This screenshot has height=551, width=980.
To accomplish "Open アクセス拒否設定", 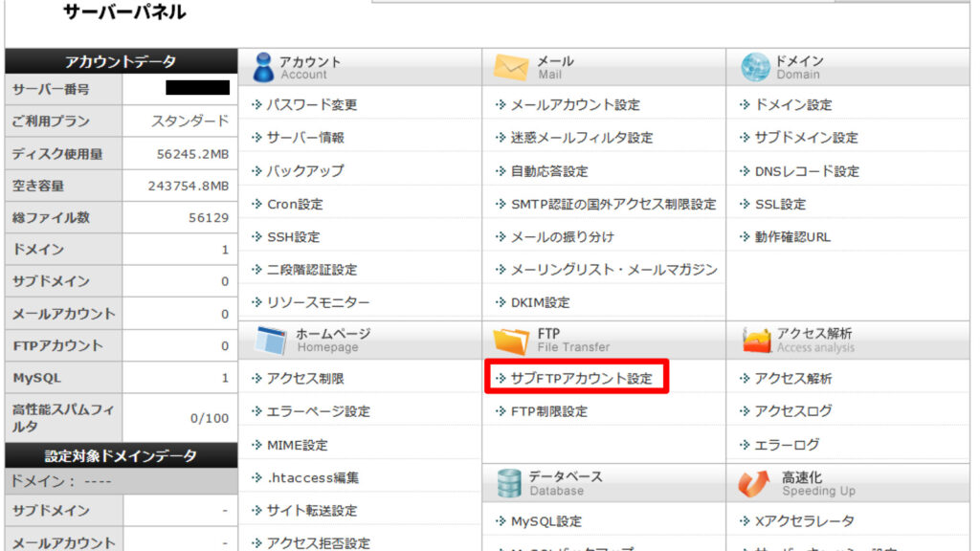I will (x=318, y=543).
